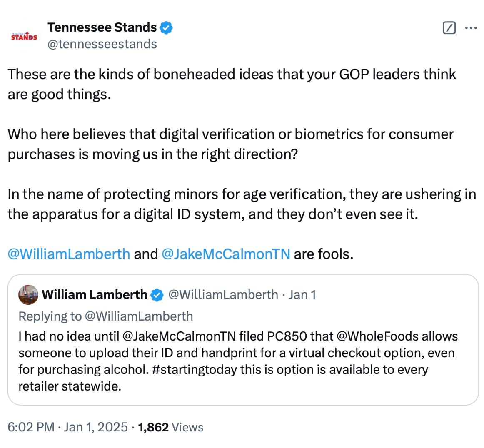Click the Tennessee Stands display name
Screen dimensions: 484x448
[102, 27]
